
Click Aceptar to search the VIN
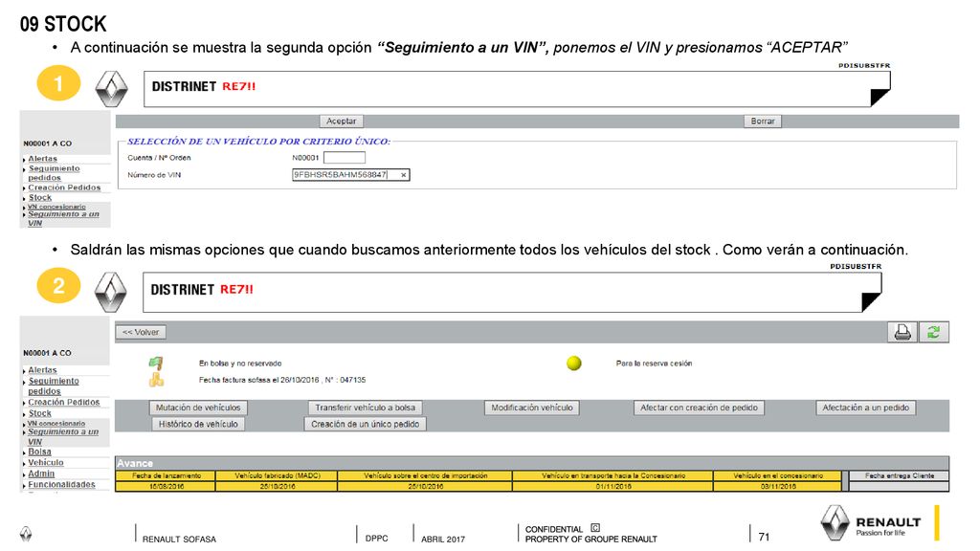342,121
